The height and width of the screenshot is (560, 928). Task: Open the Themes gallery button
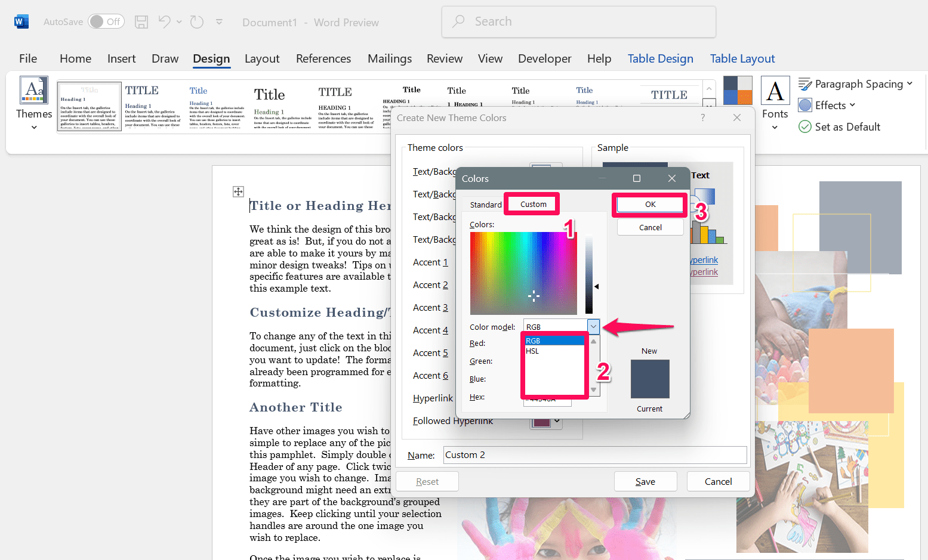pos(34,103)
